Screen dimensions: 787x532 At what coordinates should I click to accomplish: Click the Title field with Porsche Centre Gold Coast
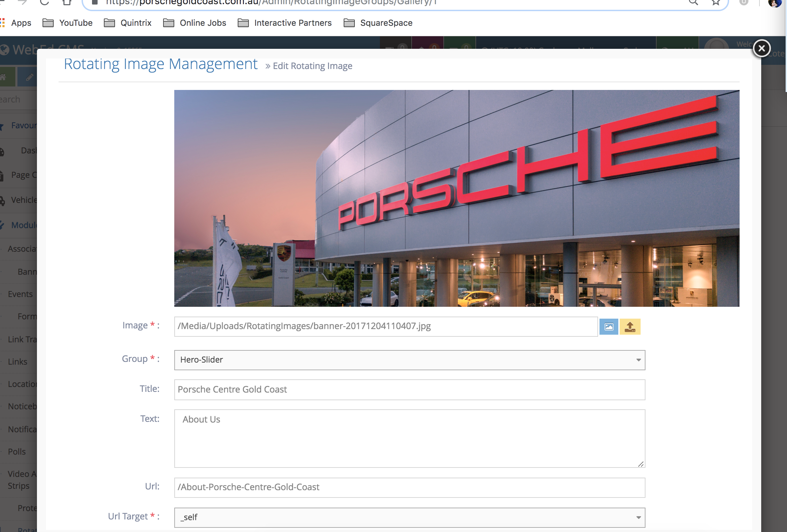tap(410, 389)
